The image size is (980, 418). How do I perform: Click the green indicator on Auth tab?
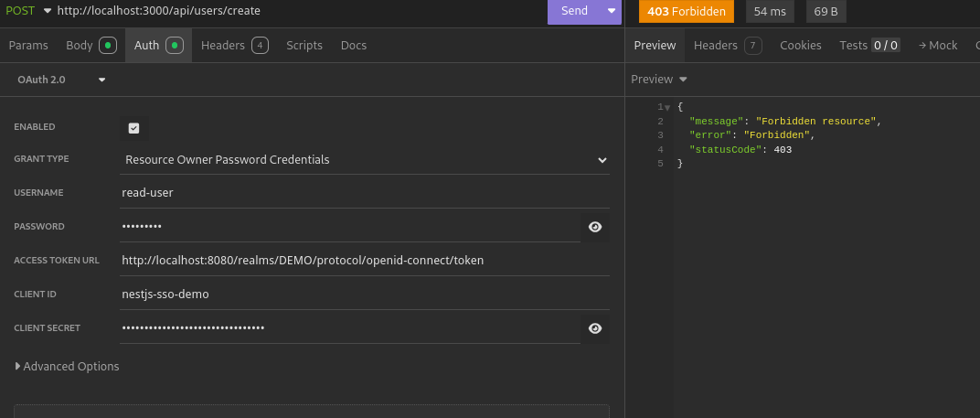(175, 45)
